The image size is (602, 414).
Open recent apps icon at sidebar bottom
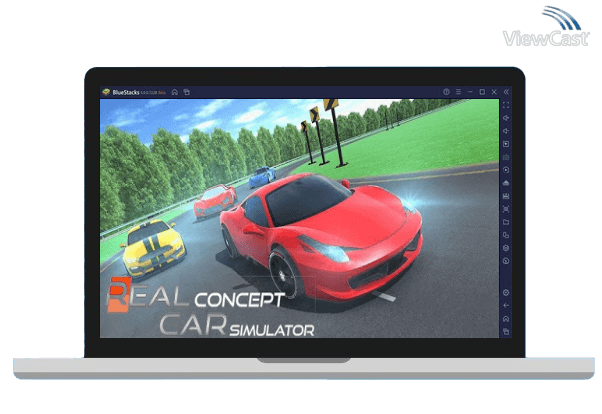[x=506, y=332]
